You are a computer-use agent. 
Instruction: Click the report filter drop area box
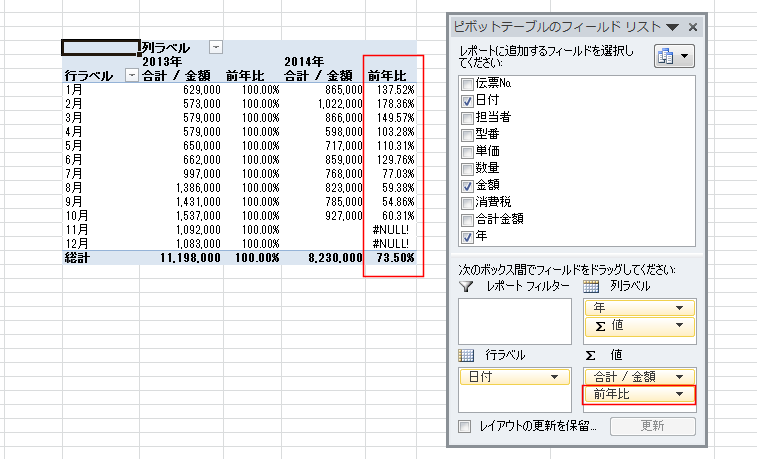[515, 321]
